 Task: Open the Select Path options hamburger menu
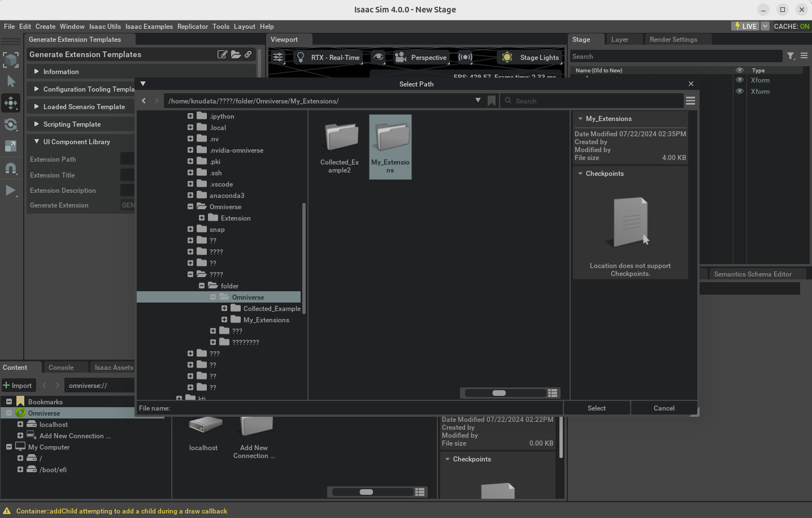691,101
